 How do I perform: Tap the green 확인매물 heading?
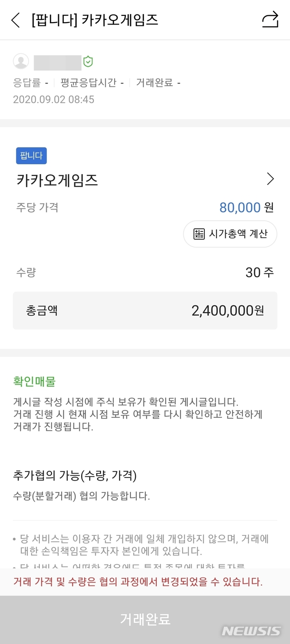(x=34, y=382)
